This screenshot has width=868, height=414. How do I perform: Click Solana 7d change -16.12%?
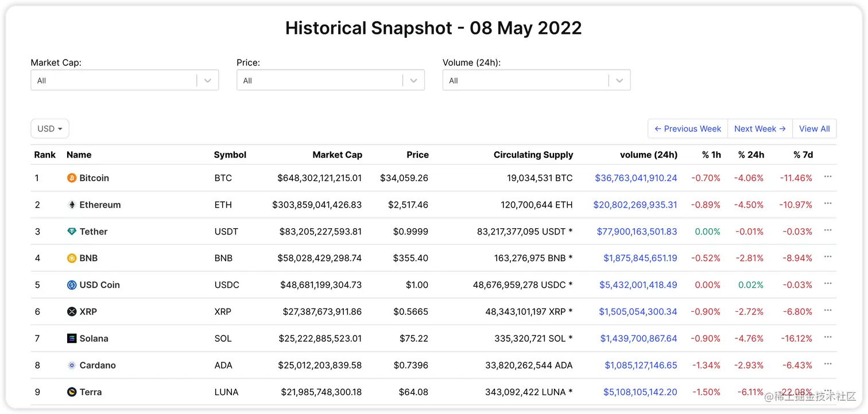[x=796, y=338]
